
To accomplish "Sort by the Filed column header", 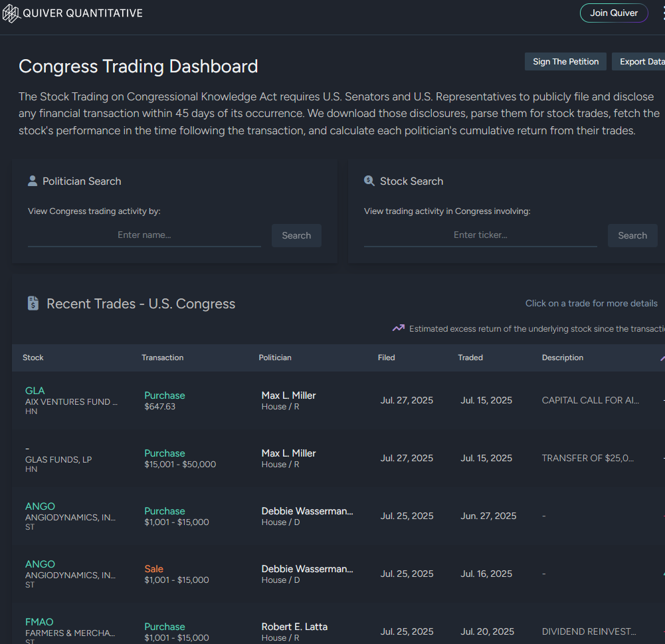I will tap(387, 358).
